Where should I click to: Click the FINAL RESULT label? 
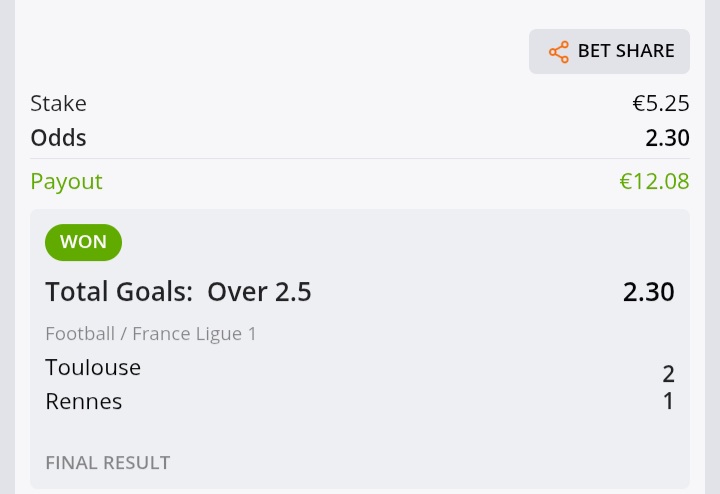pos(108,463)
